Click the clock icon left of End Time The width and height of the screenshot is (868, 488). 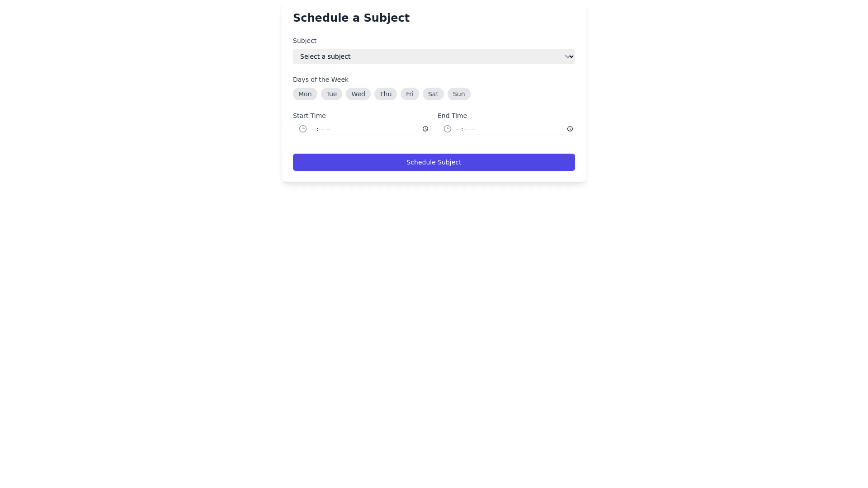click(448, 129)
